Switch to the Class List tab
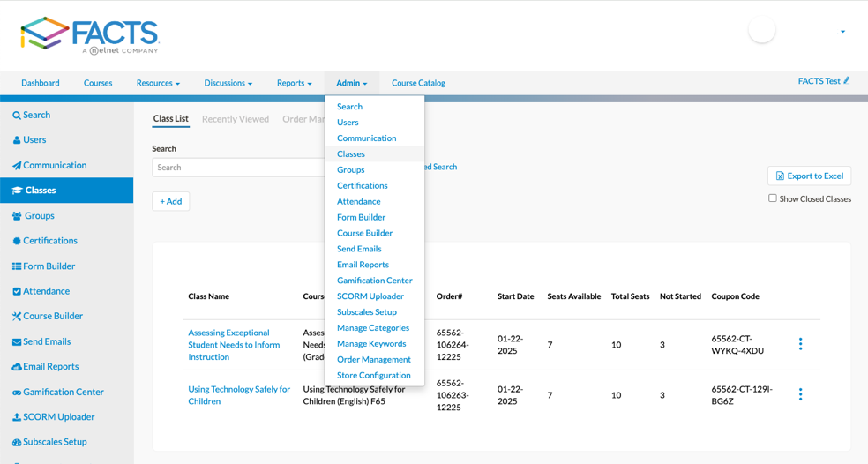868x464 pixels. 170,118
